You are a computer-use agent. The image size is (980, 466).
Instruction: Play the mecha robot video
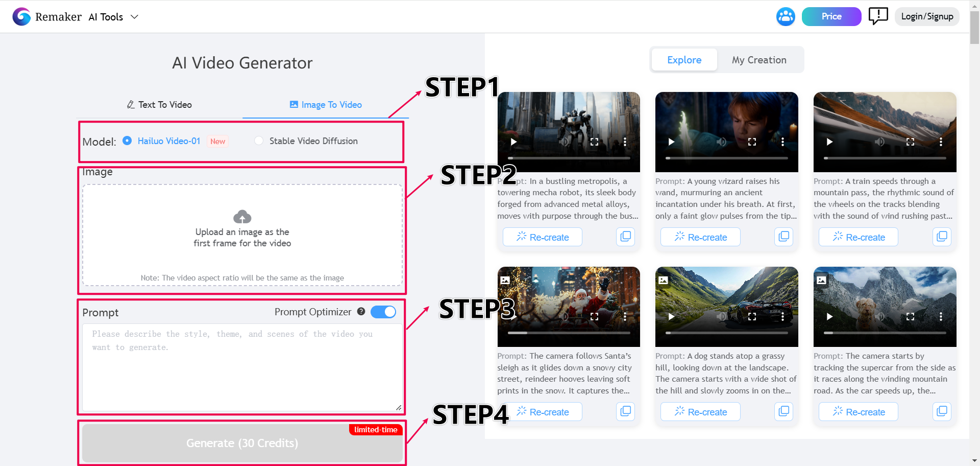point(513,142)
